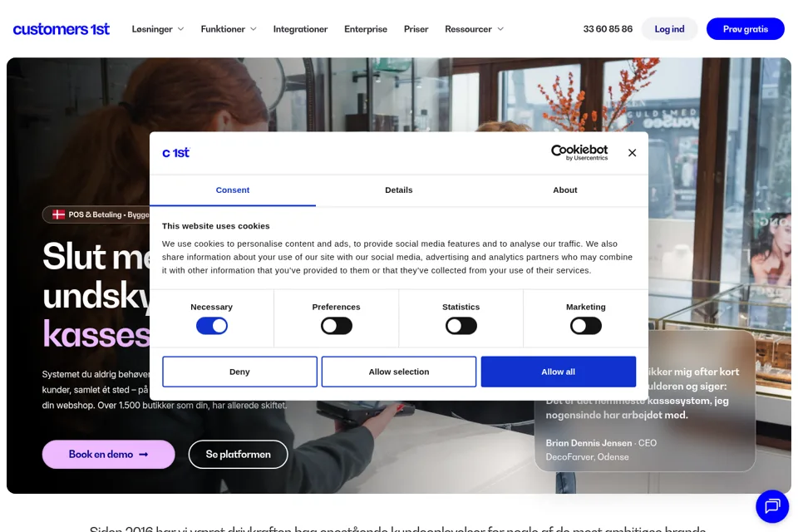Click phone number 33 60 85 86
Viewport: 798px width, 532px height.
[x=608, y=29]
